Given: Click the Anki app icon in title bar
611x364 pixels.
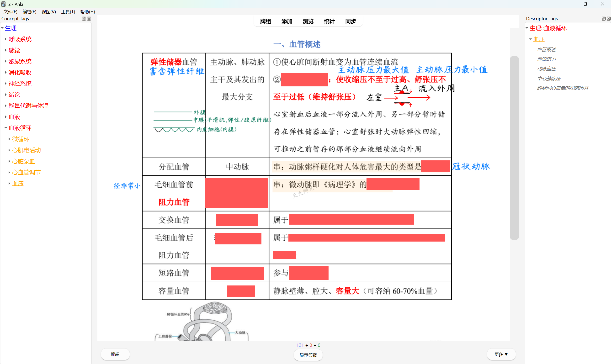Looking at the screenshot, I should pyautogui.click(x=3, y=4).
